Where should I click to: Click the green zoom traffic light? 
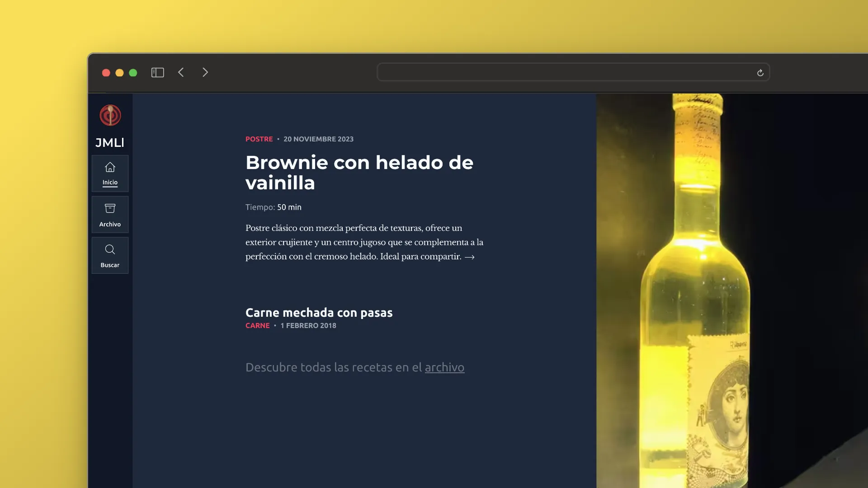(133, 72)
